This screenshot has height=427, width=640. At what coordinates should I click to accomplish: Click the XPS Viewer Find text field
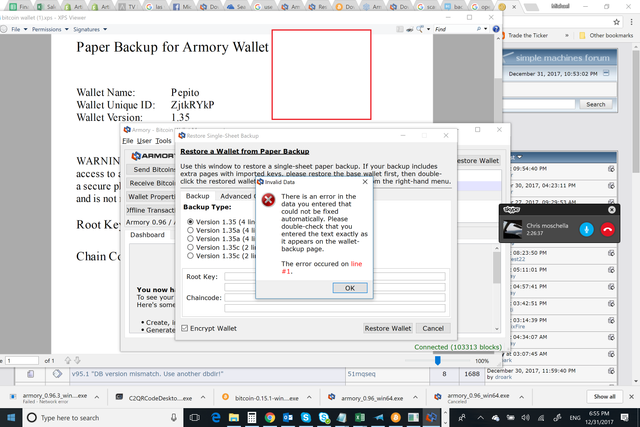coord(454,29)
